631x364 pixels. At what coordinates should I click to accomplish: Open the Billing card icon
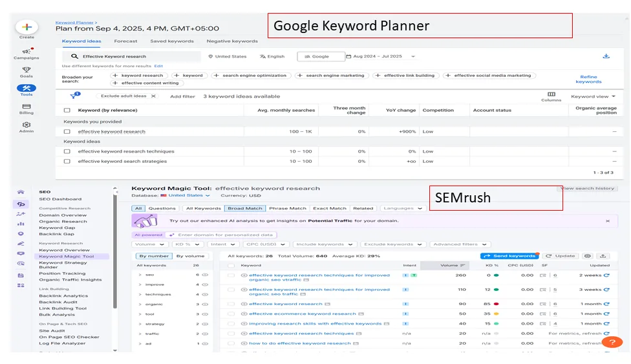27,106
